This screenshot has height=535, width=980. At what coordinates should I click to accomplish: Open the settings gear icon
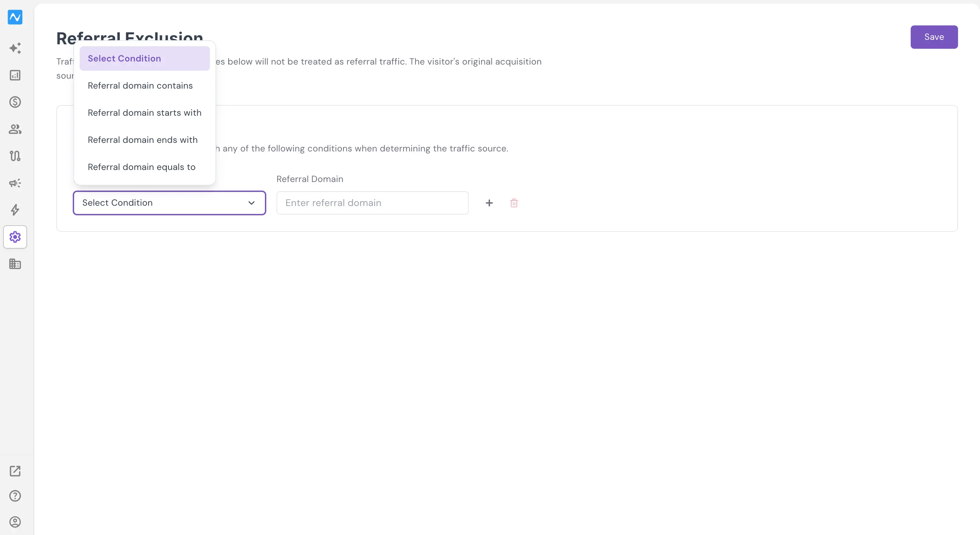click(x=15, y=237)
